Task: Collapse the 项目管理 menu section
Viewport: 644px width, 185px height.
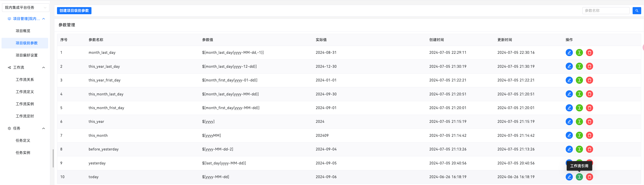Action: [44, 19]
